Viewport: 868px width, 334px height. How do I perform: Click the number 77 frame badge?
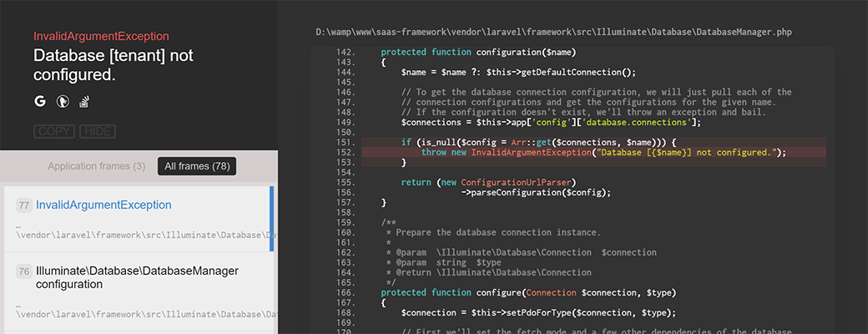24,205
